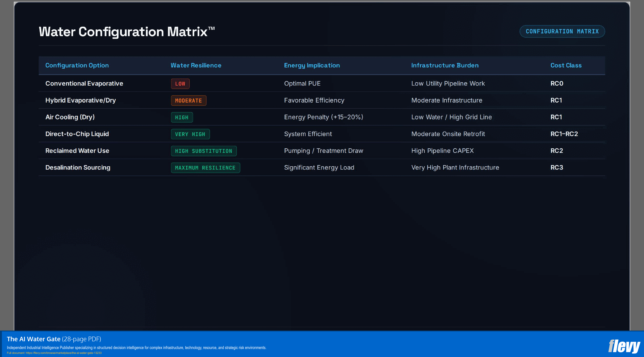Select RC1 cost class for Air Cooling
This screenshot has height=357, width=644.
click(x=556, y=117)
